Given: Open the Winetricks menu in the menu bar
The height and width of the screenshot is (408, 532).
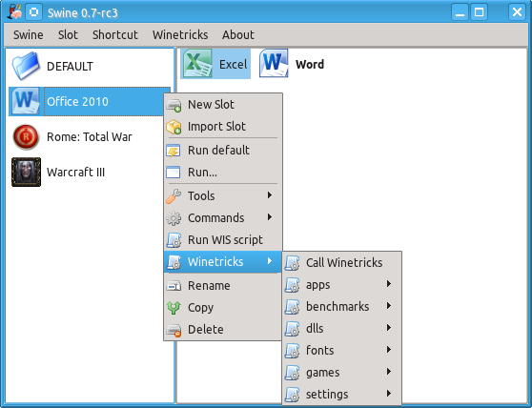Looking at the screenshot, I should click(180, 35).
